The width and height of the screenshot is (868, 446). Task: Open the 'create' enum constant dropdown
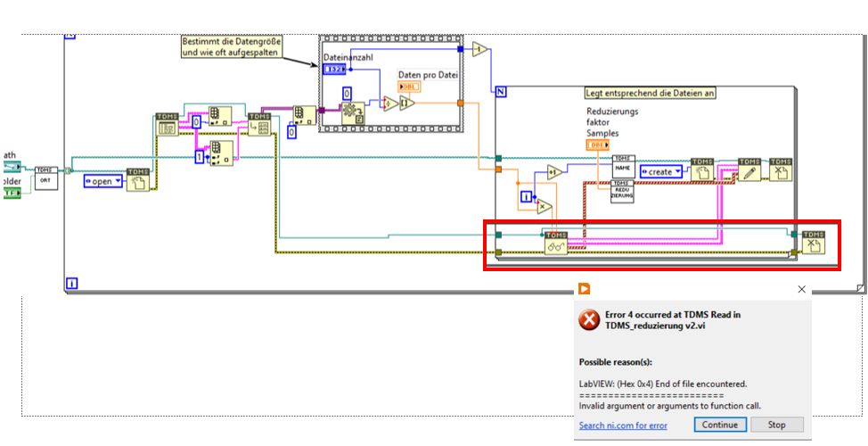[x=661, y=172]
